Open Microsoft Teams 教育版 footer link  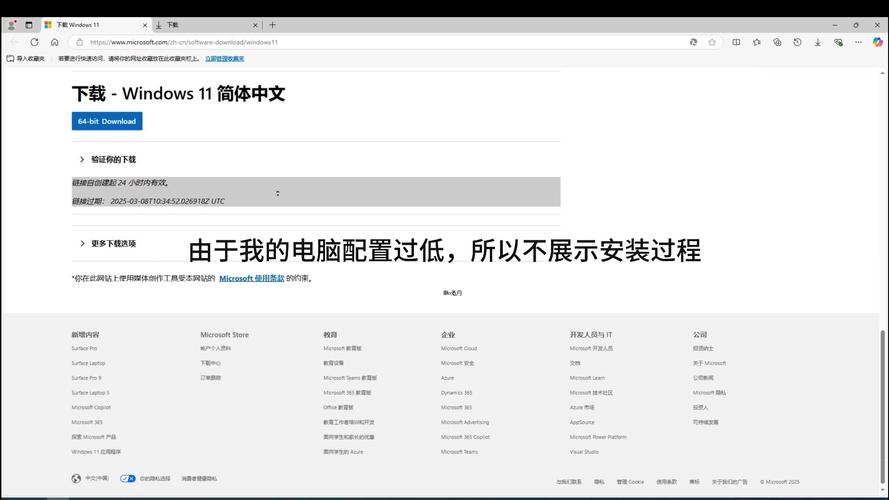point(350,378)
